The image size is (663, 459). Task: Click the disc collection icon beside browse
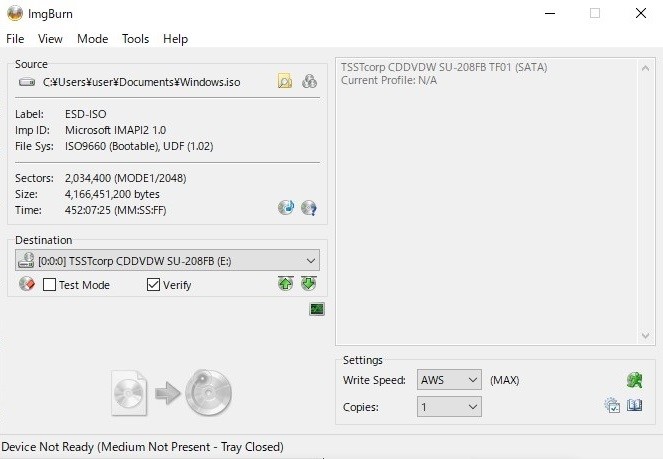click(309, 82)
